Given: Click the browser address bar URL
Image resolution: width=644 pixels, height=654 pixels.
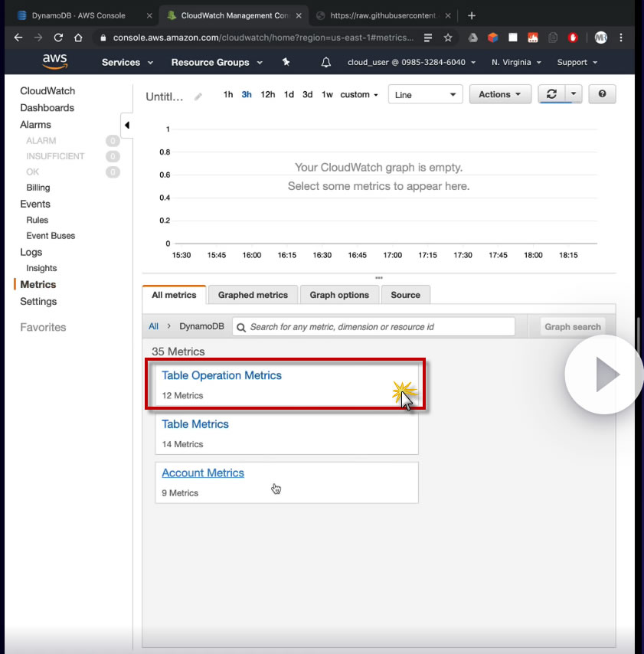Looking at the screenshot, I should coord(263,38).
